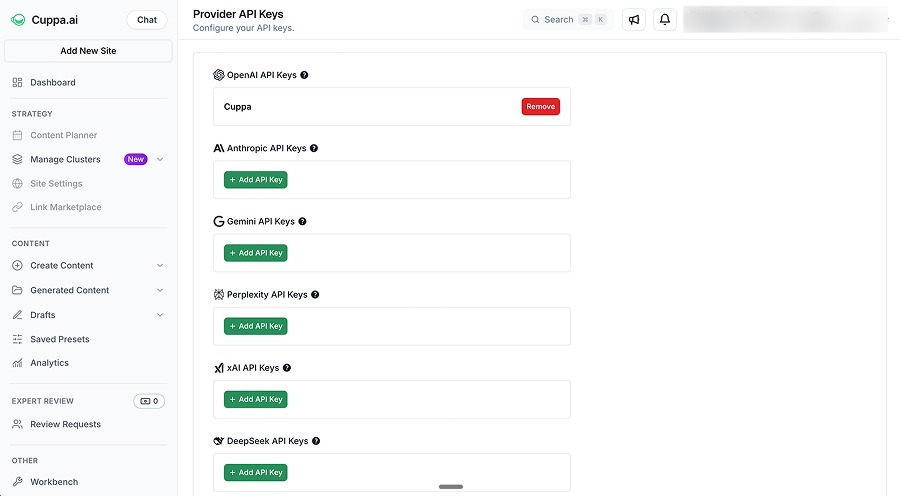The width and height of the screenshot is (900, 496).
Task: Click the Search field
Action: [568, 20]
